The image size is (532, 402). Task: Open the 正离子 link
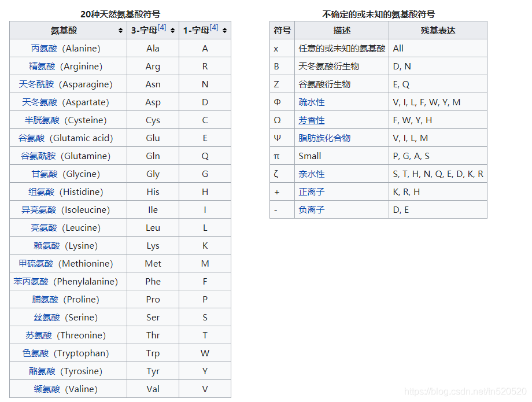pyautogui.click(x=312, y=192)
